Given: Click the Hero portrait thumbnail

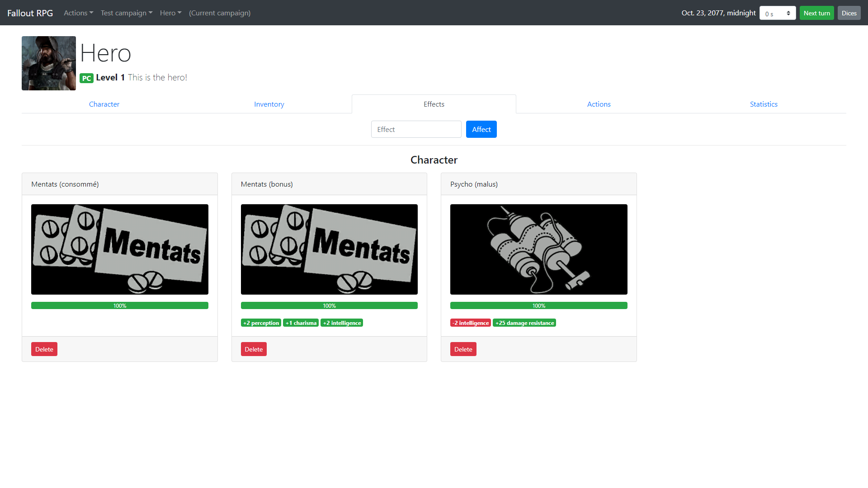Looking at the screenshot, I should (49, 63).
